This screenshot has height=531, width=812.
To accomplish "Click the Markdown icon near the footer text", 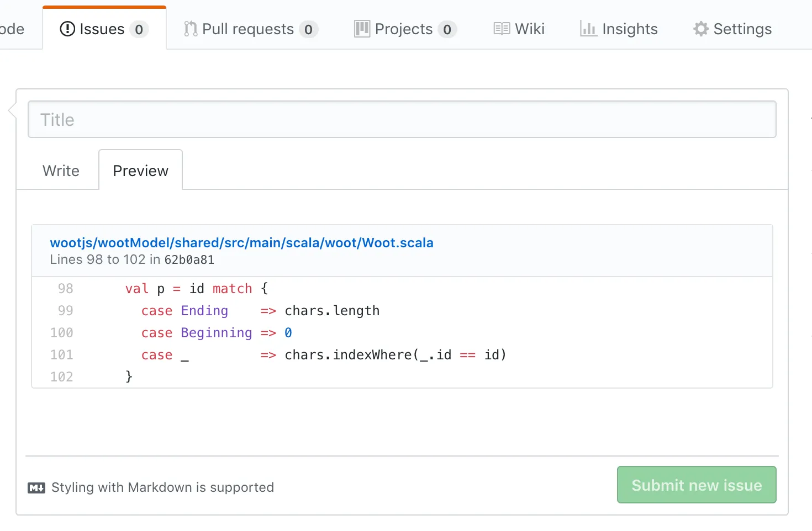I will [36, 487].
